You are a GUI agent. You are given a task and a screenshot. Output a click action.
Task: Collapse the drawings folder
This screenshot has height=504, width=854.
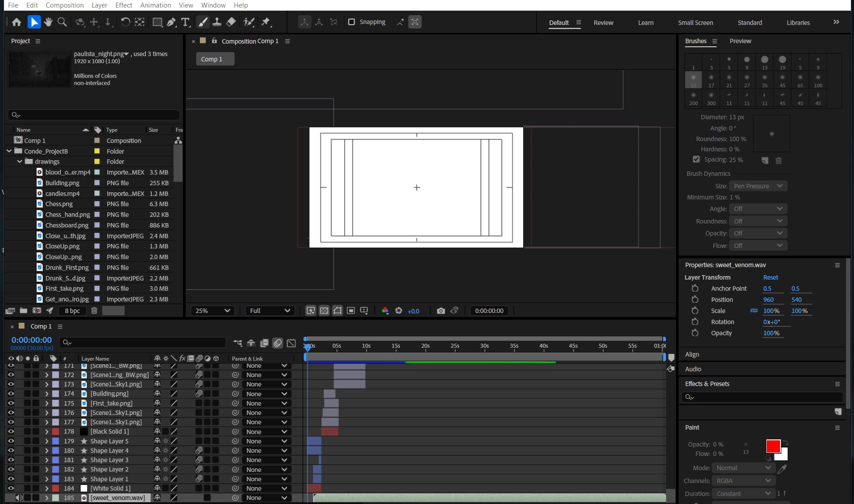pyautogui.click(x=20, y=162)
